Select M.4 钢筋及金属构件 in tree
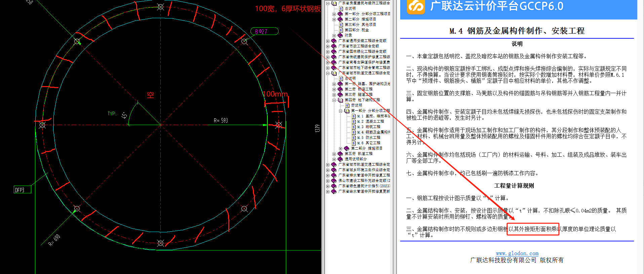The width and height of the screenshot is (644, 274). pyautogui.click(x=374, y=132)
